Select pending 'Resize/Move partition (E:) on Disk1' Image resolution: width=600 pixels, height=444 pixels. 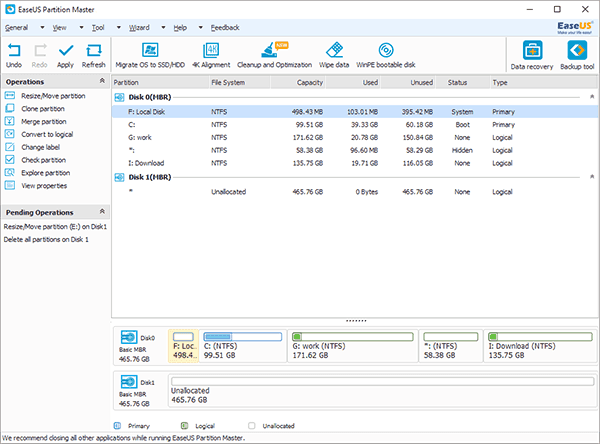55,227
